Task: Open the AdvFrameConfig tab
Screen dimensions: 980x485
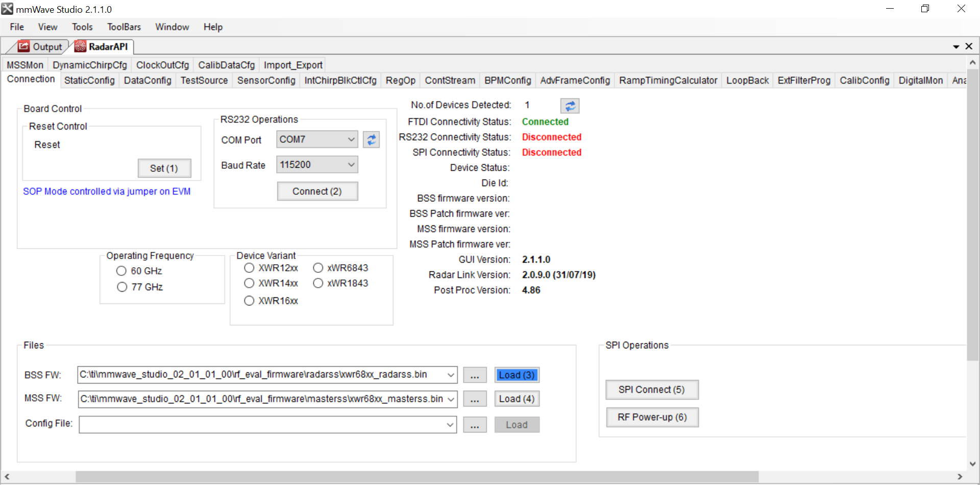Action: (575, 81)
